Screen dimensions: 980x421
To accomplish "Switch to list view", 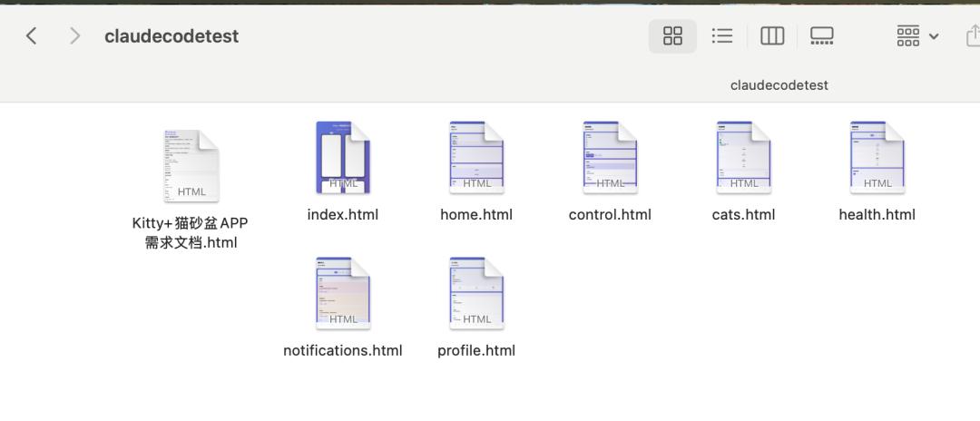I will point(722,35).
